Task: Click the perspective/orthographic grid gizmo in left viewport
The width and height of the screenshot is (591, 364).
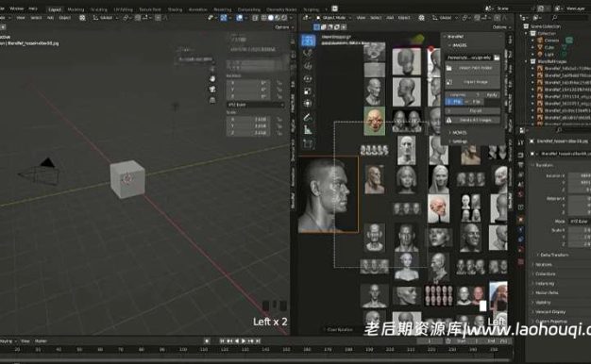Action: (x=212, y=100)
